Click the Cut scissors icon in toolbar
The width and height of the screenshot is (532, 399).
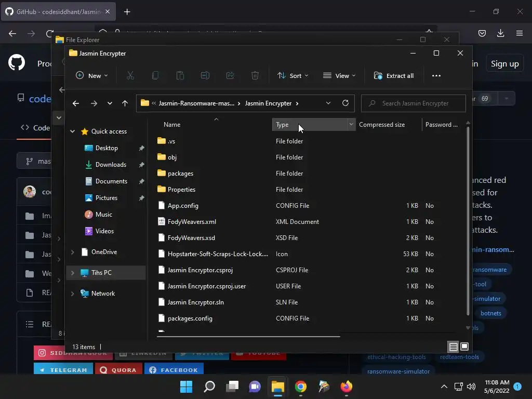[130, 76]
